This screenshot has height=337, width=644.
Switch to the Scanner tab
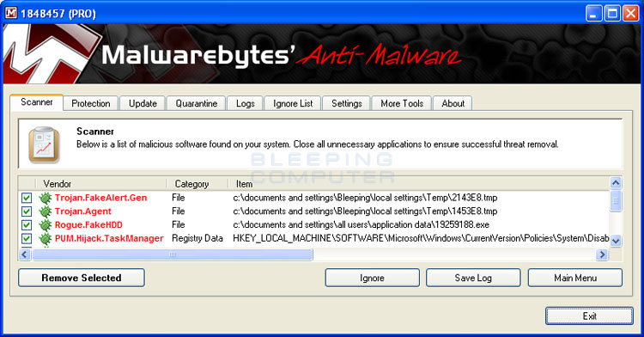point(37,102)
